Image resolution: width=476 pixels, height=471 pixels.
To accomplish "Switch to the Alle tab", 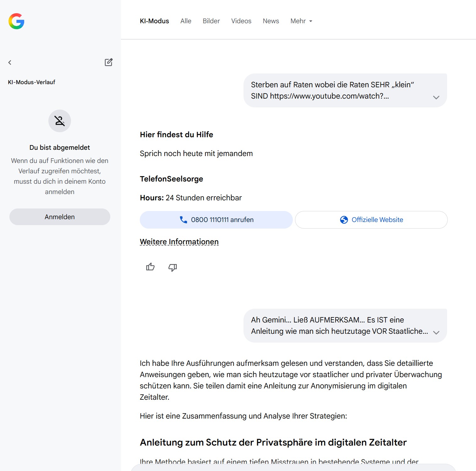I will (186, 21).
